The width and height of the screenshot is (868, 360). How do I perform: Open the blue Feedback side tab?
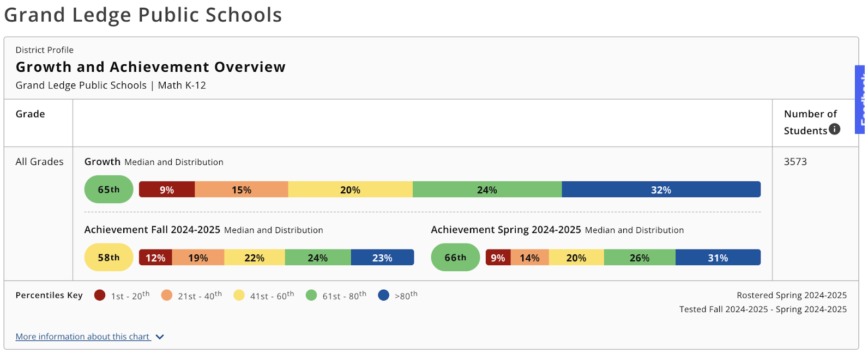click(x=861, y=100)
